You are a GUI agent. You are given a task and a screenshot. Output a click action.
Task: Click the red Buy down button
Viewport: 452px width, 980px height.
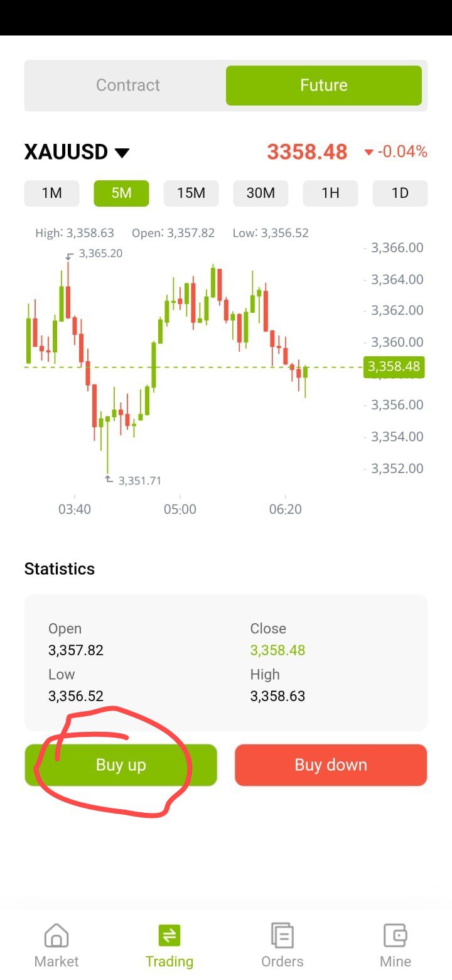coord(331,765)
